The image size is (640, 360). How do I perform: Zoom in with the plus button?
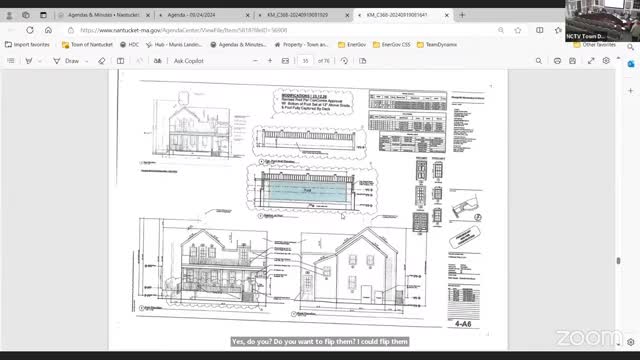coord(270,61)
